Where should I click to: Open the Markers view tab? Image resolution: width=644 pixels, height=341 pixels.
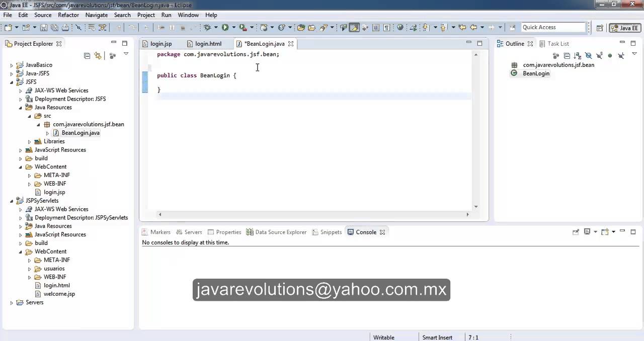(x=156, y=232)
